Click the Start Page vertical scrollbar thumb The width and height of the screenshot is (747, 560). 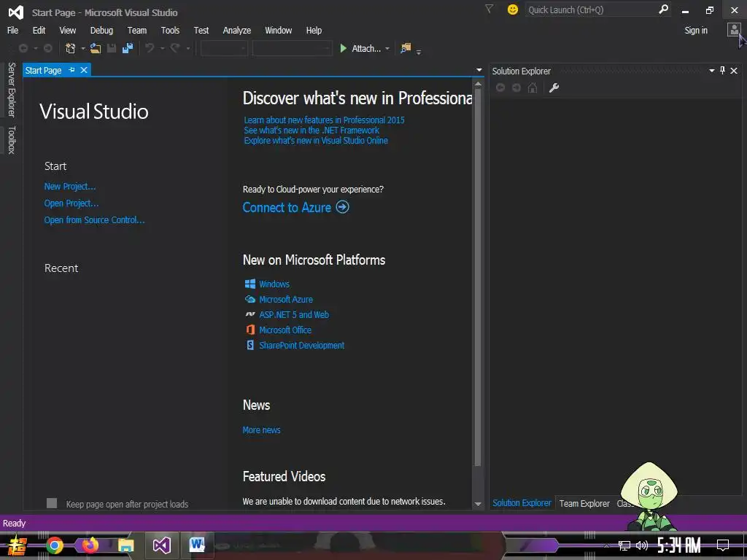478,276
